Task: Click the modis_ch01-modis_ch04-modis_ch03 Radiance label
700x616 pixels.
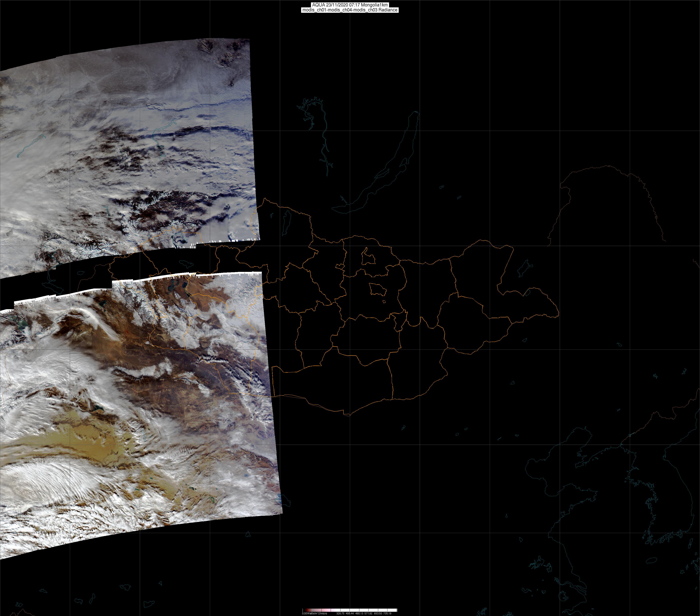Action: click(350, 10)
